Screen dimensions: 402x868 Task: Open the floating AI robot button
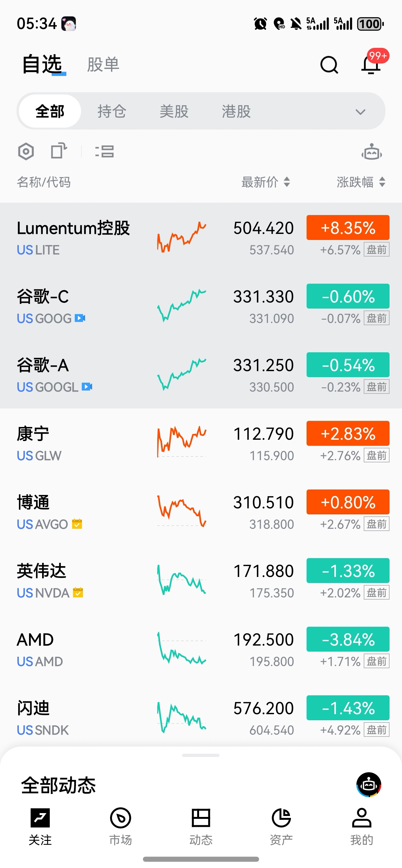point(368,784)
